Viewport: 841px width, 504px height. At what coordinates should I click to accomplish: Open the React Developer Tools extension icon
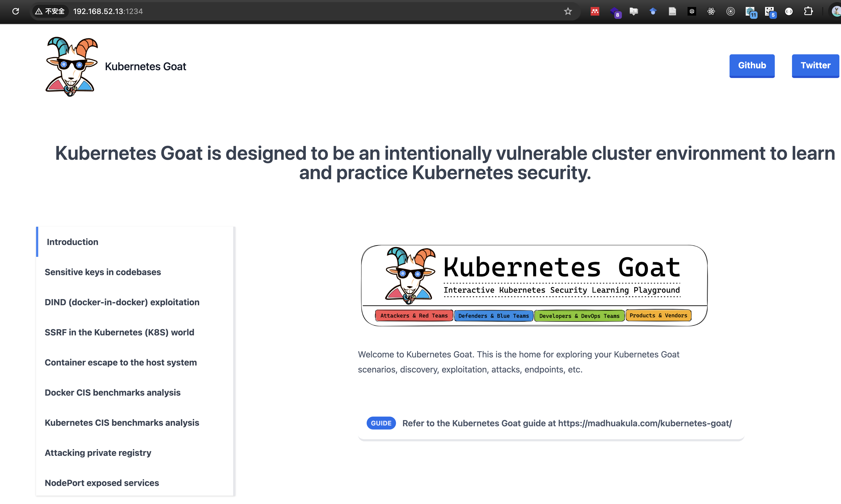click(711, 11)
